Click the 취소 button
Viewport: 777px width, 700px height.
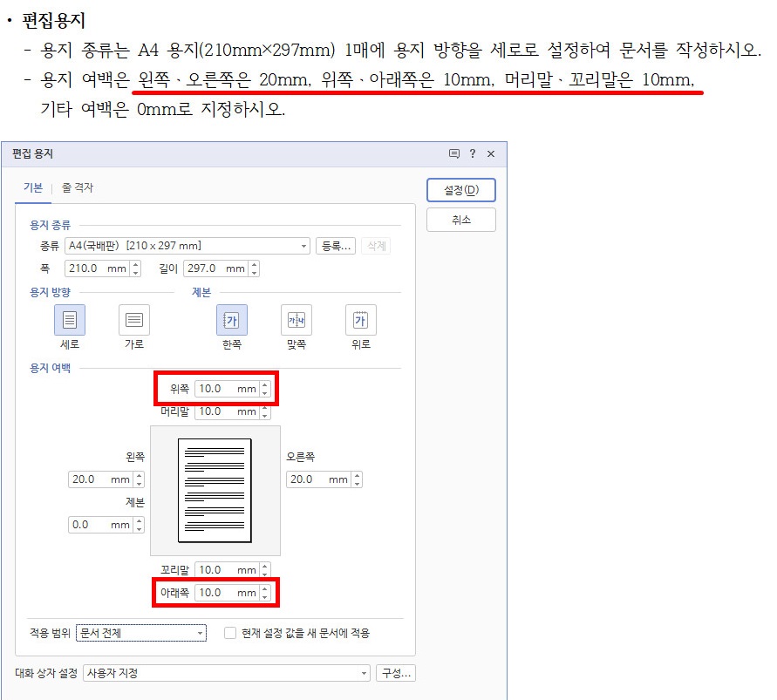point(460,220)
